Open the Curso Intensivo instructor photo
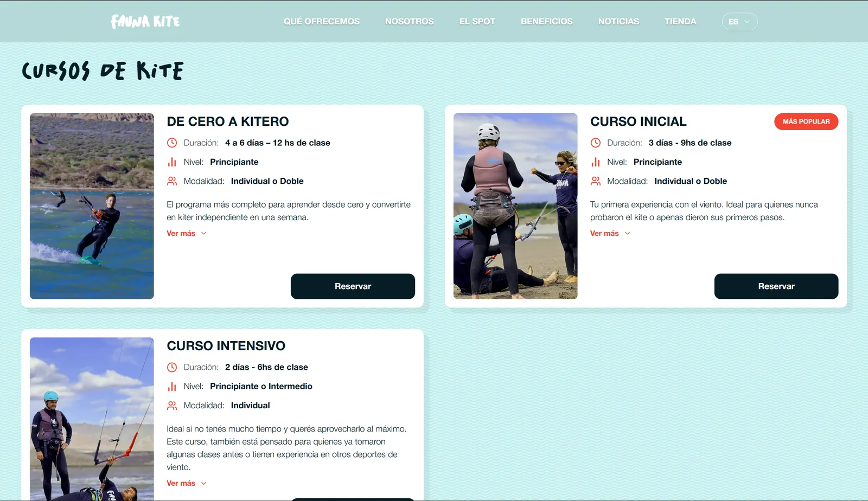The width and height of the screenshot is (868, 501). coord(92,419)
